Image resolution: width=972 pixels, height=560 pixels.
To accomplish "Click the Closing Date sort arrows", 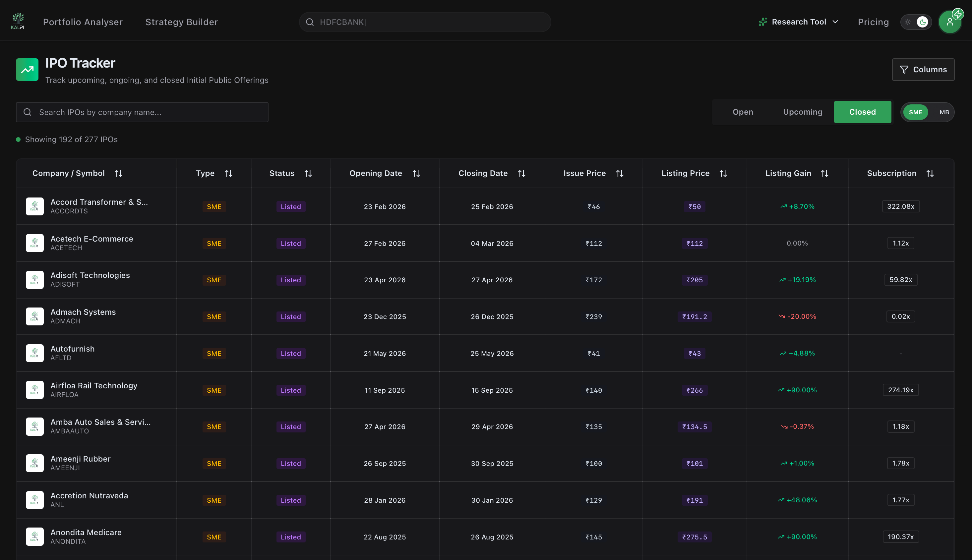I will coord(521,173).
